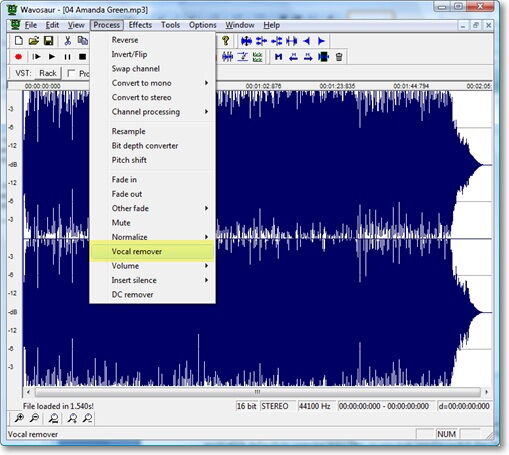Click the scrollbar right arrow under waveform
The width and height of the screenshot is (509, 455).
[487, 392]
